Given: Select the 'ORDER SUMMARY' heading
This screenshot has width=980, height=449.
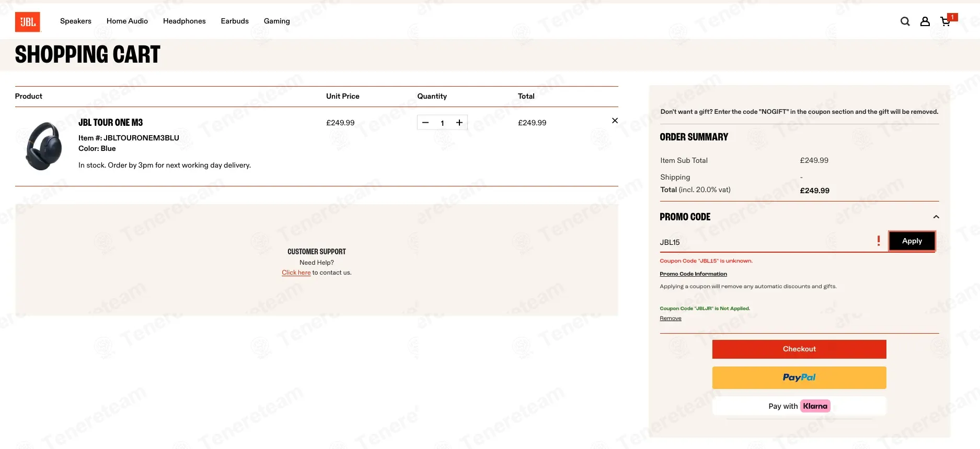Looking at the screenshot, I should [694, 137].
